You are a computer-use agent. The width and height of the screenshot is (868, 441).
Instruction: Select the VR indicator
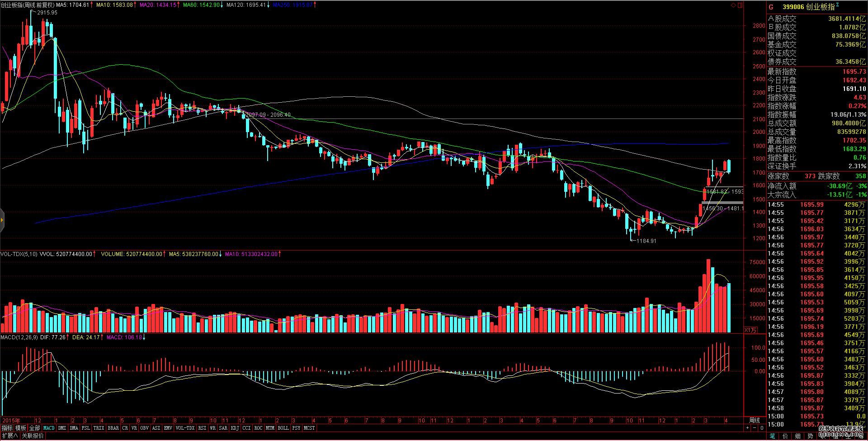(134, 428)
